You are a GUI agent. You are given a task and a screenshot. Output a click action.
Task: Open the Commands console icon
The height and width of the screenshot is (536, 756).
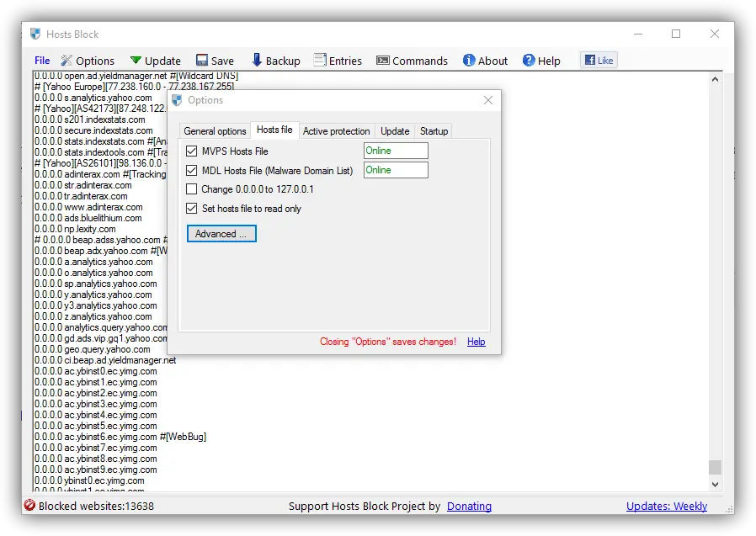[x=383, y=61]
